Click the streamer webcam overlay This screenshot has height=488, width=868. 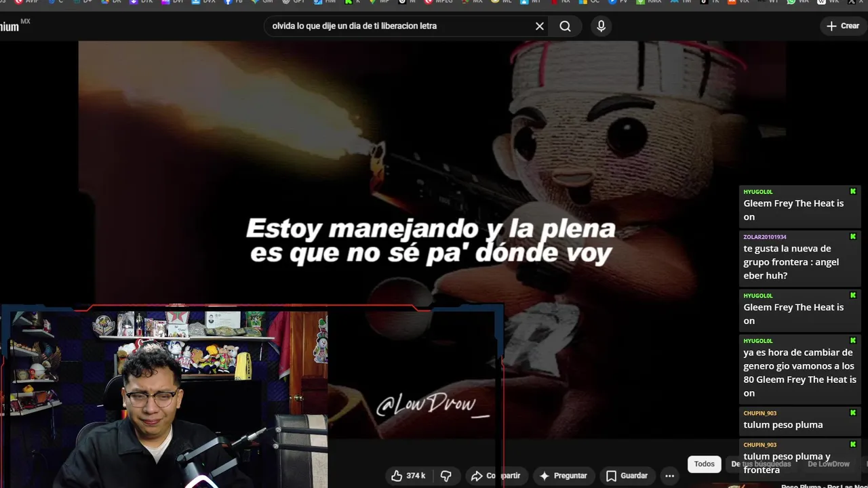pyautogui.click(x=164, y=399)
